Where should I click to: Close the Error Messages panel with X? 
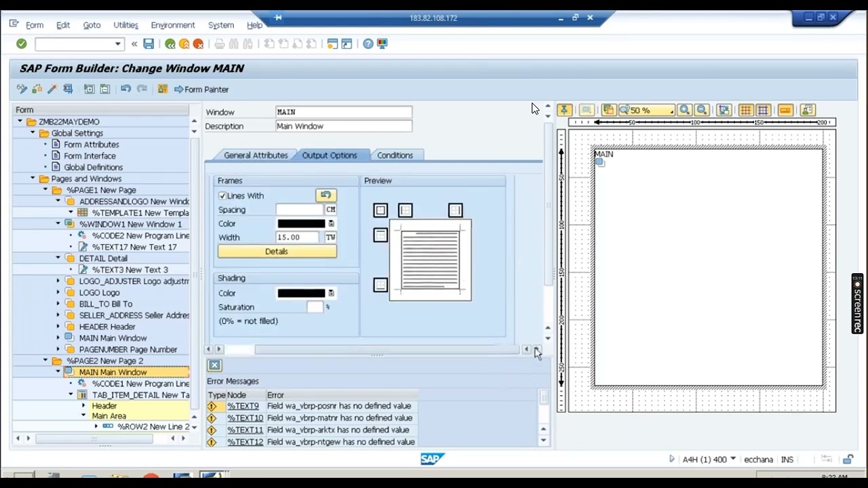pos(214,365)
